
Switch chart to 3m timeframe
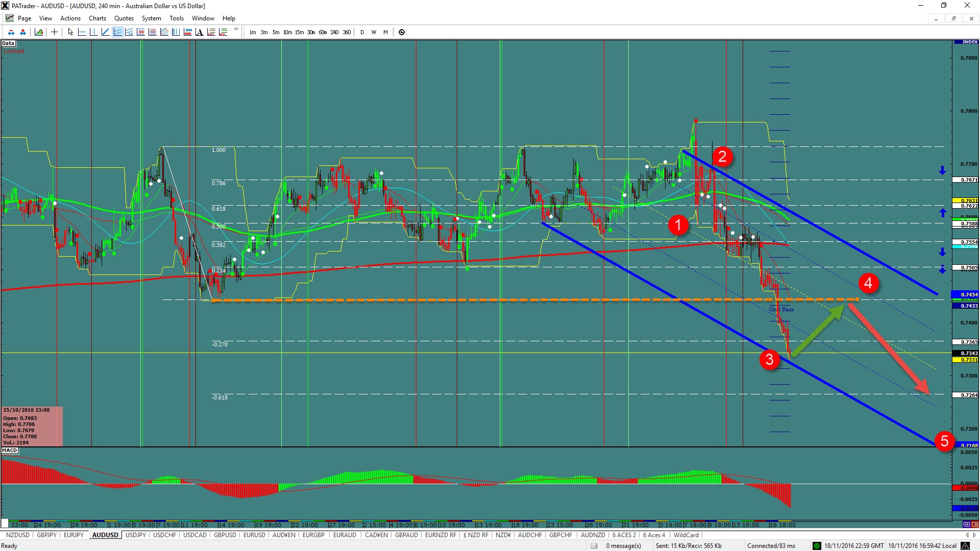(264, 32)
